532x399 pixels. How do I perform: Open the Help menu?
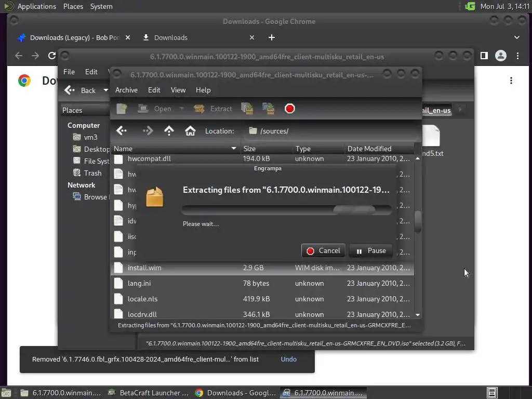coord(203,90)
